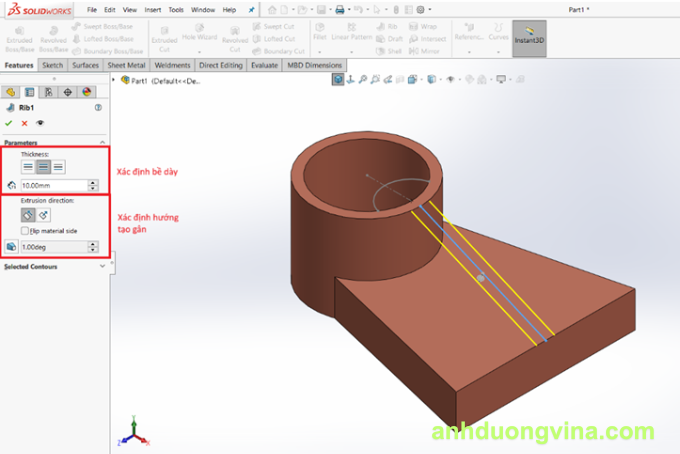Toggle the detailed preview eye icon
Viewport: 680px width, 454px height.
(40, 123)
